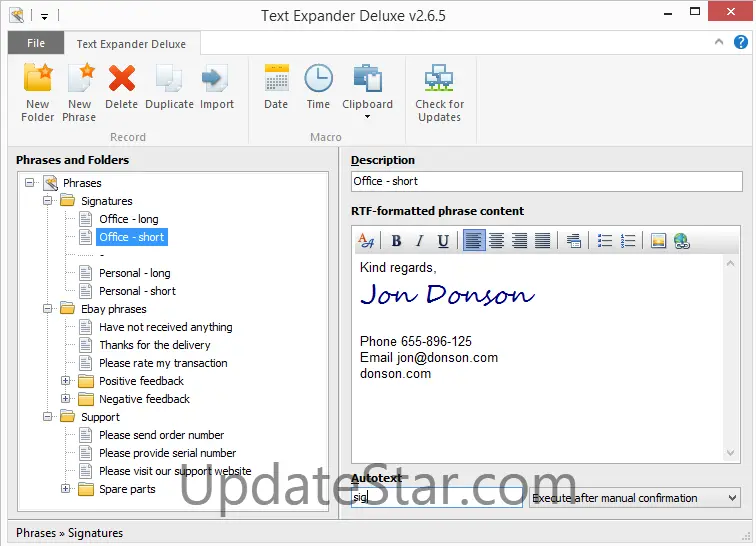Collapse the Phrases root node
Screen dimensions: 756x546
(30, 183)
